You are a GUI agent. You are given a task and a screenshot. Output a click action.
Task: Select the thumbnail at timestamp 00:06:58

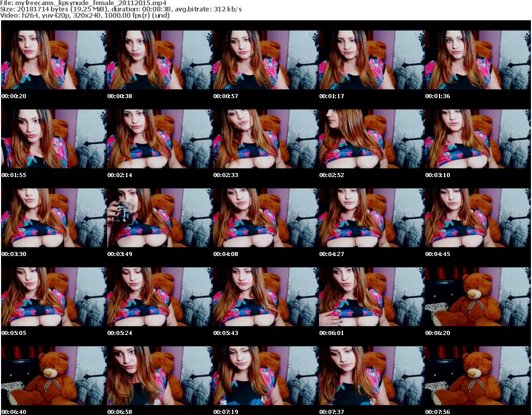coord(160,376)
